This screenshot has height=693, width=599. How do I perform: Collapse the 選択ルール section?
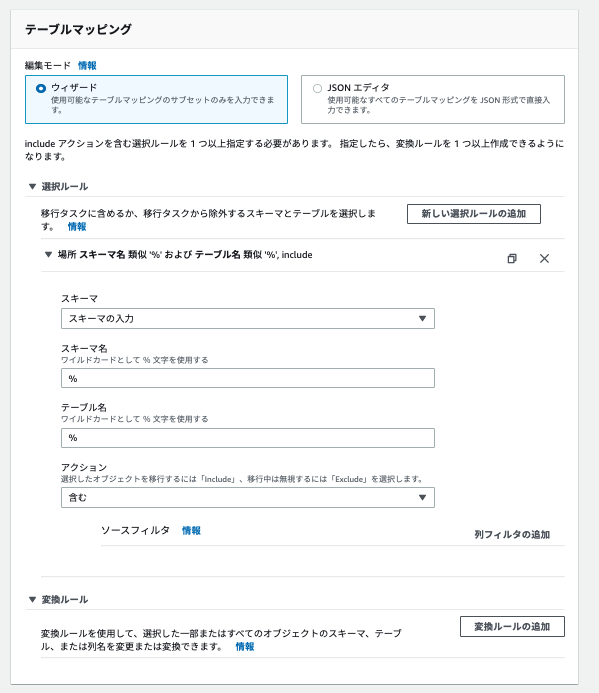[x=32, y=187]
